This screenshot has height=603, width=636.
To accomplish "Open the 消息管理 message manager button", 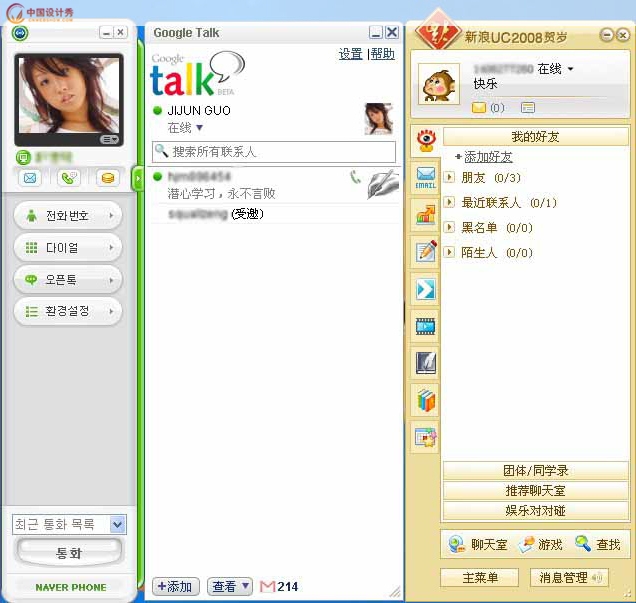I will tap(569, 577).
